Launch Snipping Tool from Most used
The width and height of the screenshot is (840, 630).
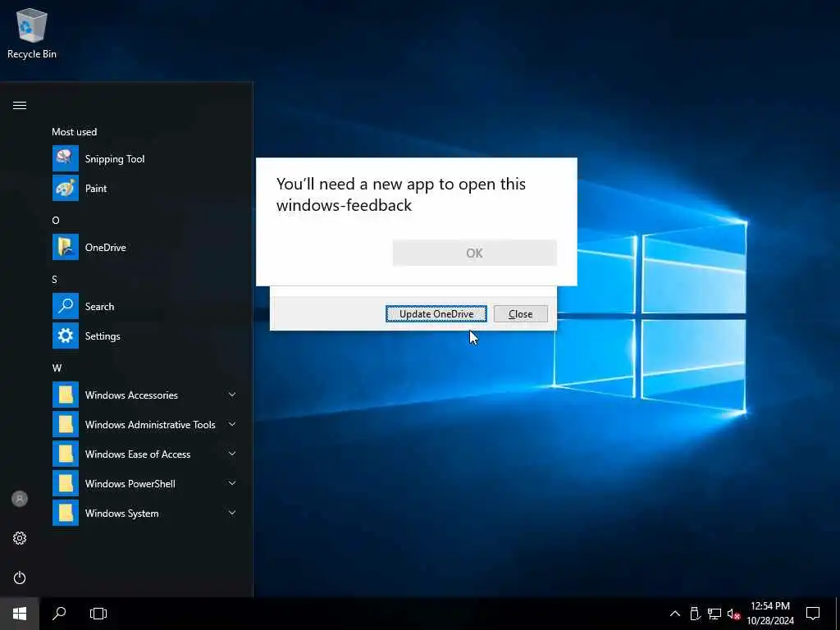pos(144,158)
